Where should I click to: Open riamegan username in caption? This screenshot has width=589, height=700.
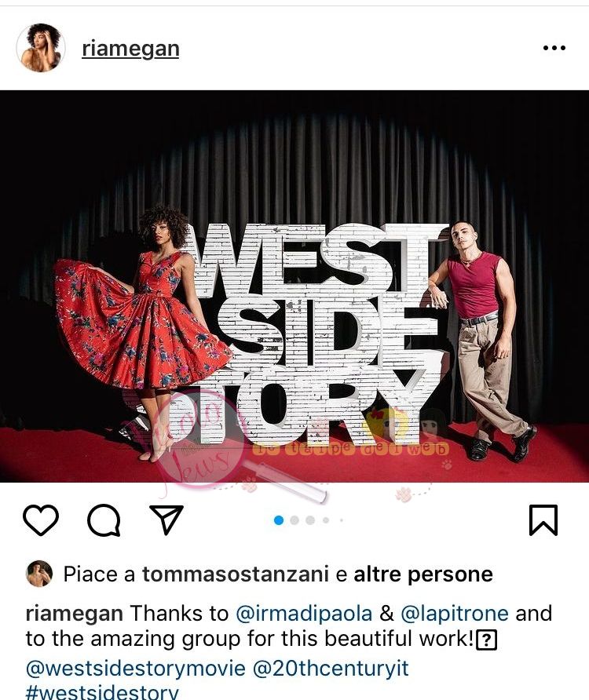pyautogui.click(x=74, y=614)
